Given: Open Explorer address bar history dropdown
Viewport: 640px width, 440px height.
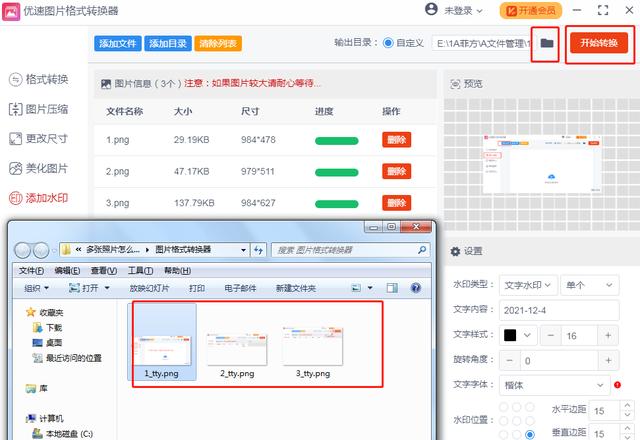Looking at the screenshot, I should click(243, 250).
